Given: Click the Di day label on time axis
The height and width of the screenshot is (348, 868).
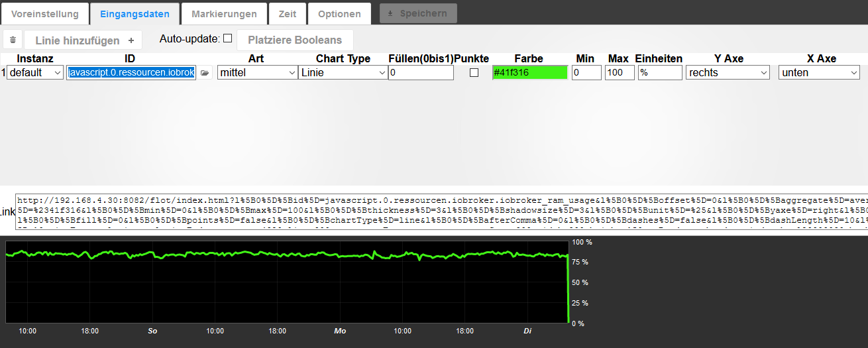Looking at the screenshot, I should pos(527,331).
